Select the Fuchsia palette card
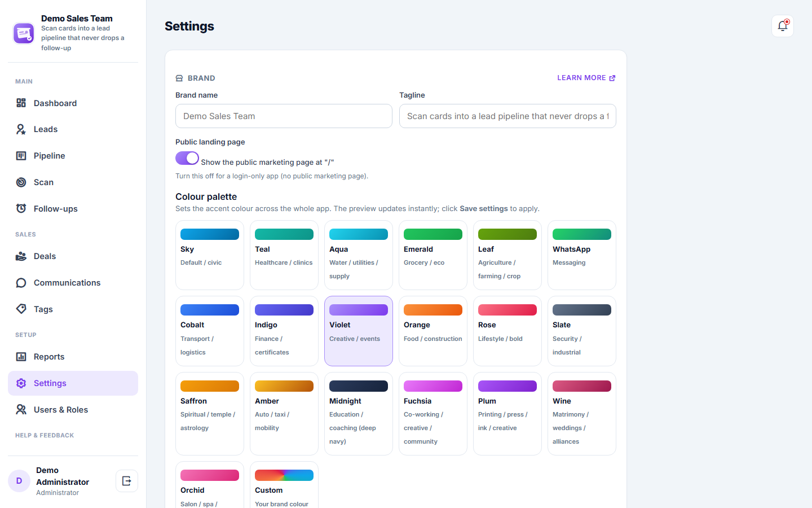Viewport: 812px width, 508px height. click(433, 414)
